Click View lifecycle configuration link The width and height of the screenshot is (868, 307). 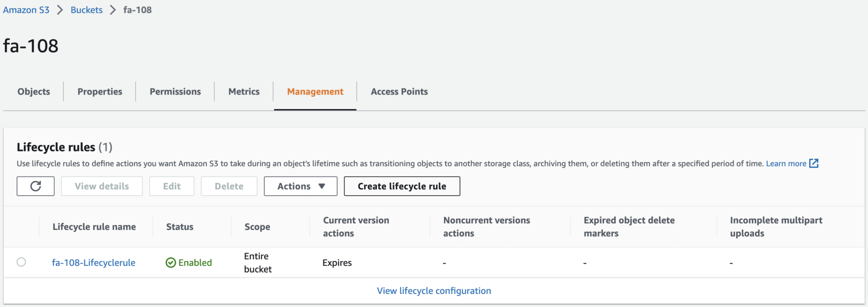click(434, 291)
